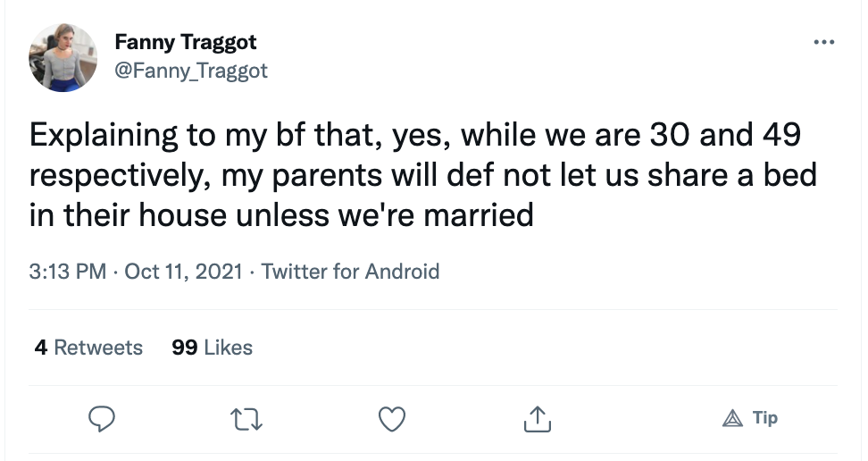Image resolution: width=868 pixels, height=461 pixels.
Task: Click the tweet text about parents' house
Action: pos(423,175)
